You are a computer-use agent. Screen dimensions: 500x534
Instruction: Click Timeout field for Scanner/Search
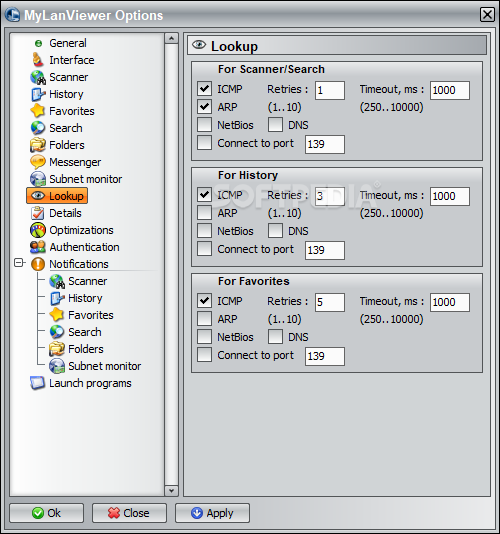[450, 90]
